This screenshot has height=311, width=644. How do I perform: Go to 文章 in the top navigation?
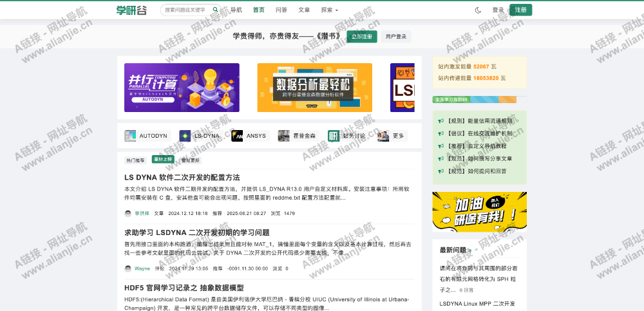(304, 10)
